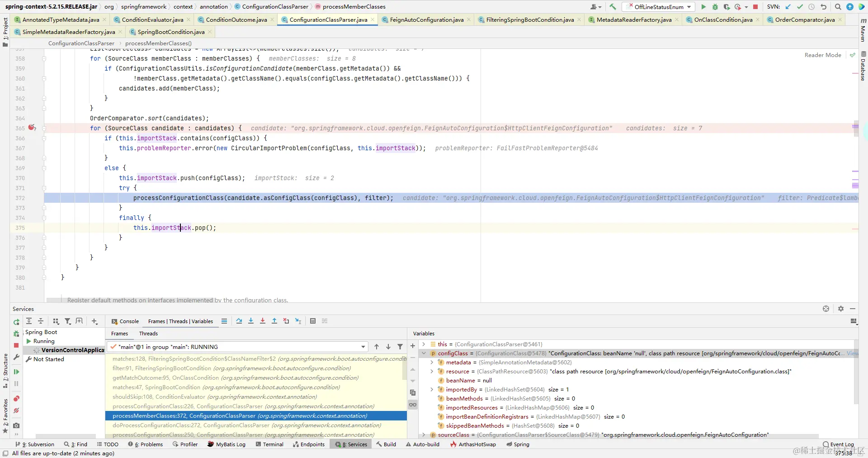Filter frames with the funnel icon
This screenshot has width=868, height=458.
click(x=400, y=347)
